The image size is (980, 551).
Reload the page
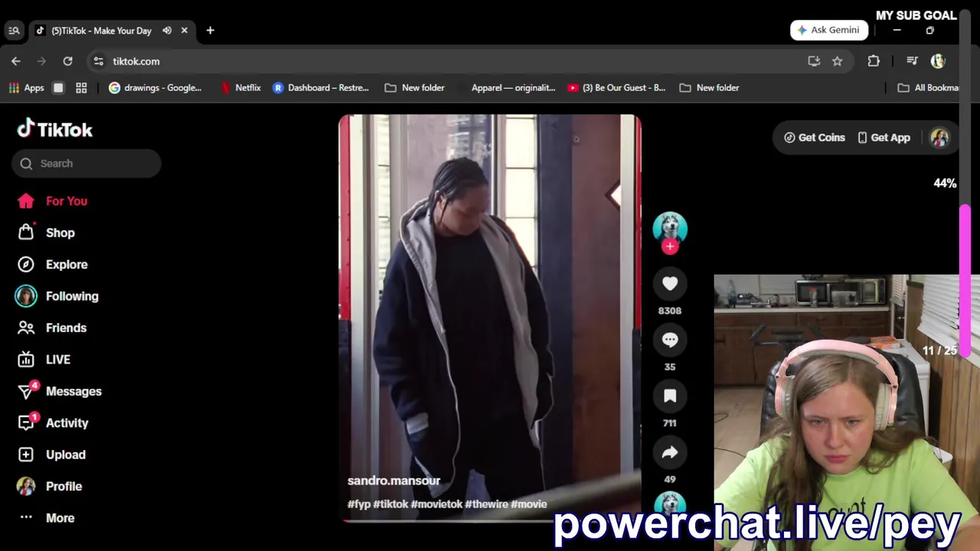67,61
